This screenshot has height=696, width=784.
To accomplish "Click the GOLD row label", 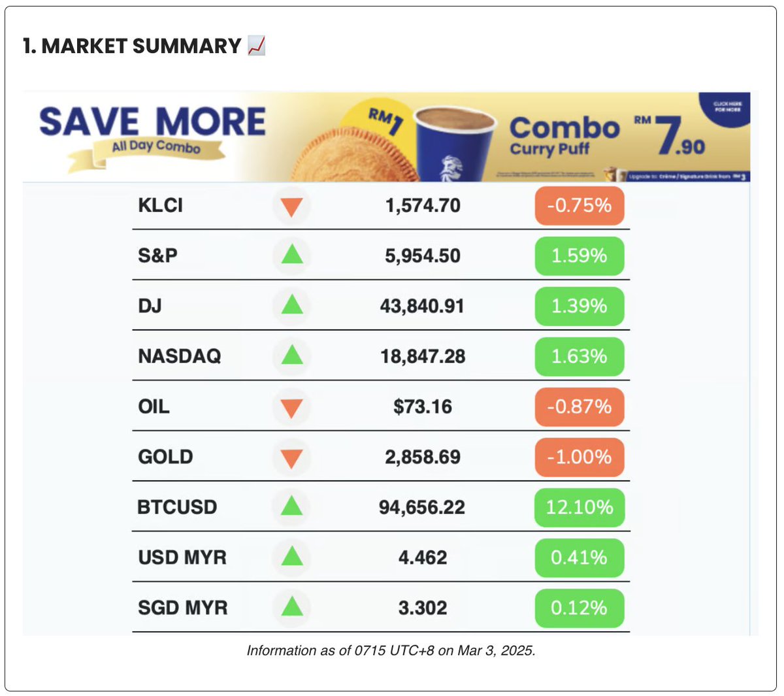I will pos(165,457).
